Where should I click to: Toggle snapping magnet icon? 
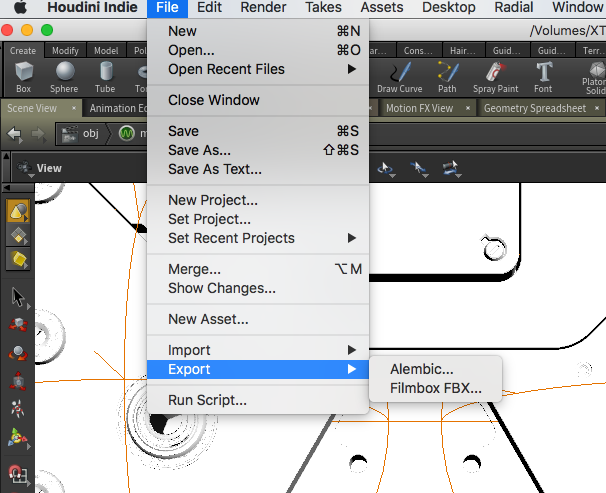click(x=18, y=474)
